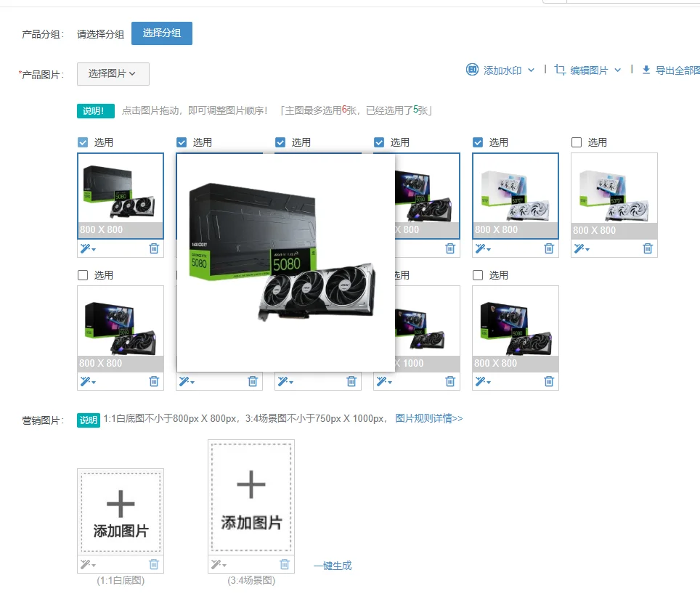Select the last bottom-row thumbnail
Viewport: 700px width, 599px height.
(x=516, y=329)
